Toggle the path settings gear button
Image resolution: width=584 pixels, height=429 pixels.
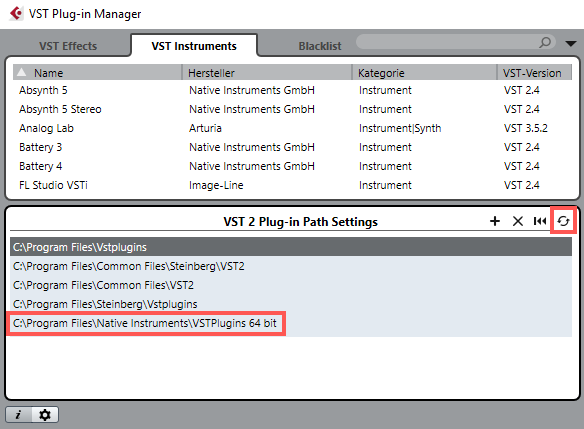[x=45, y=414]
